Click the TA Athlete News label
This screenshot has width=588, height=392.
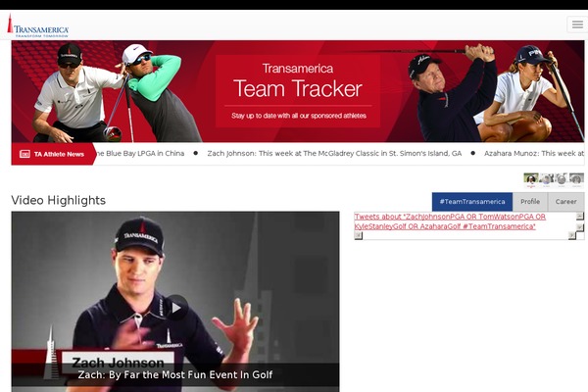[59, 154]
